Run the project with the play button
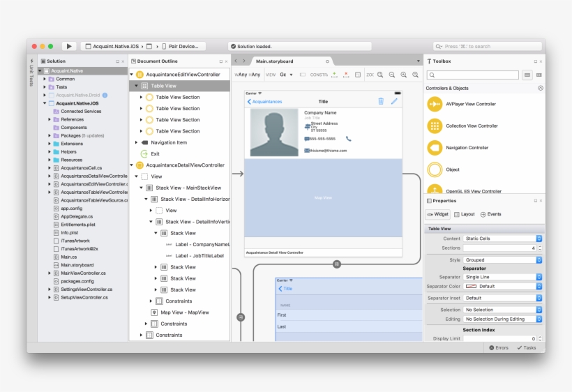572x392 pixels. 68,46
